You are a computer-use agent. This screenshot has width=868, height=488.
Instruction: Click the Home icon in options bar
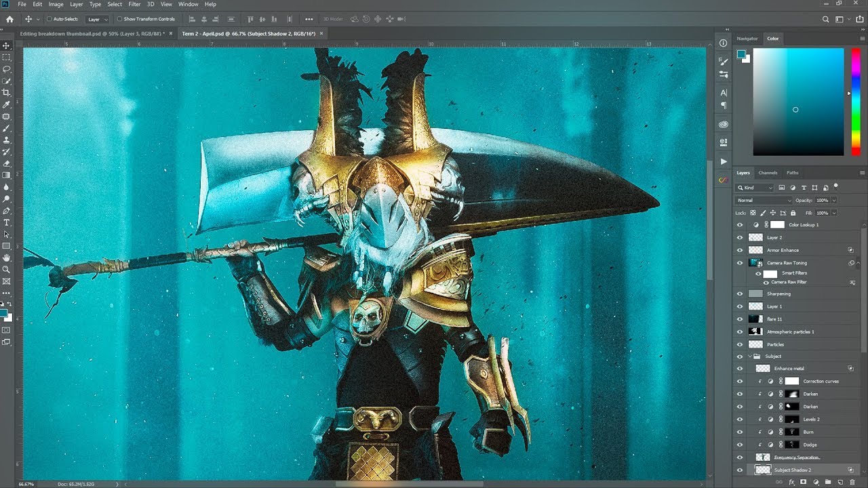9,19
